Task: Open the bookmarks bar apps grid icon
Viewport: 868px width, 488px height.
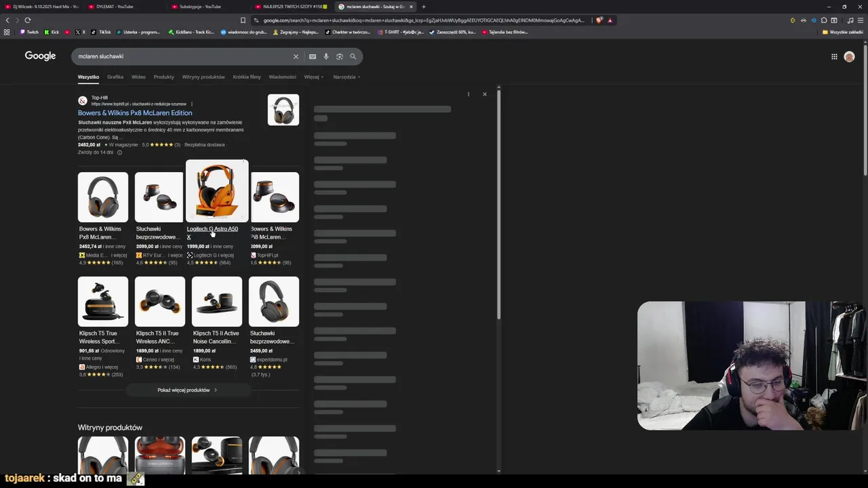Action: click(x=7, y=32)
